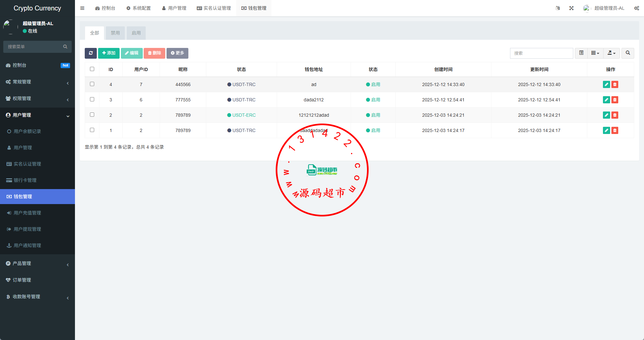Switch to the 禁用 filter tab
This screenshot has height=340, width=644.
click(x=115, y=33)
